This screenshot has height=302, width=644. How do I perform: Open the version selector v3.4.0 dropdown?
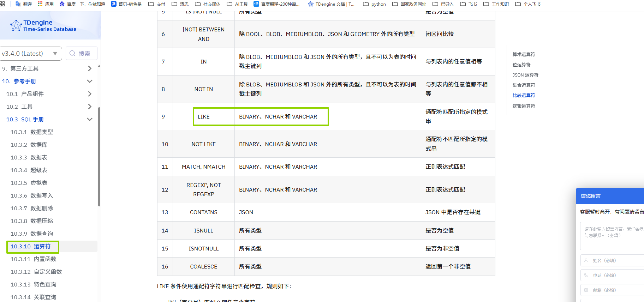[x=31, y=54]
